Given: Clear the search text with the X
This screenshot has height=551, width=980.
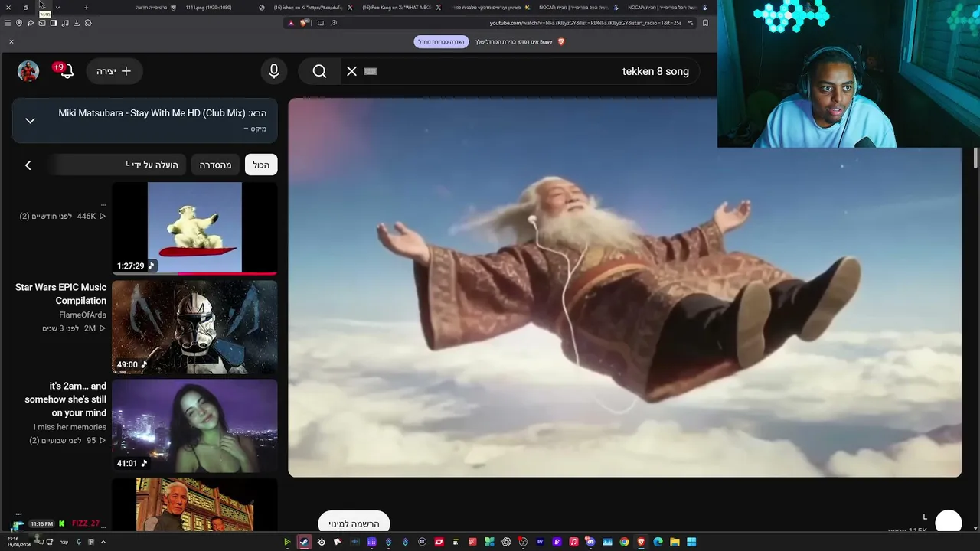Looking at the screenshot, I should pyautogui.click(x=351, y=71).
